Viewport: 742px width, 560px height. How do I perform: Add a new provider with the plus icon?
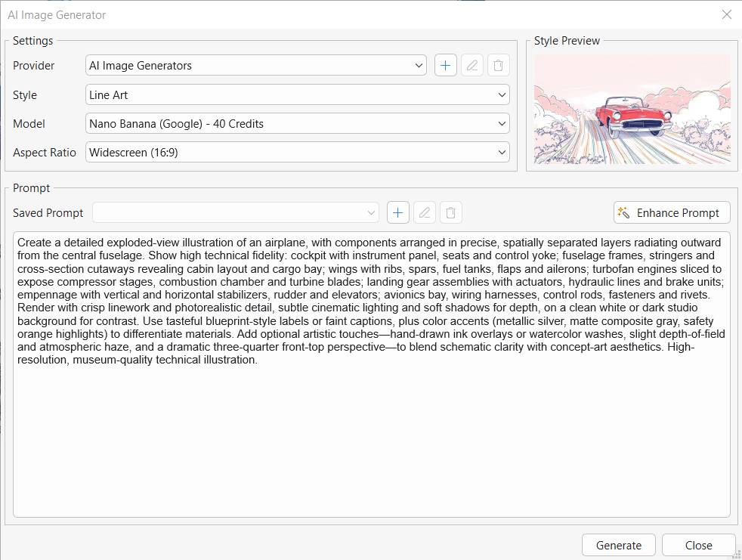pyautogui.click(x=446, y=66)
